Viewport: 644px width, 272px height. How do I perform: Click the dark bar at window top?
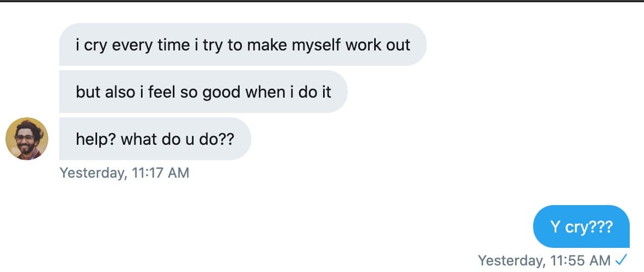322,1
